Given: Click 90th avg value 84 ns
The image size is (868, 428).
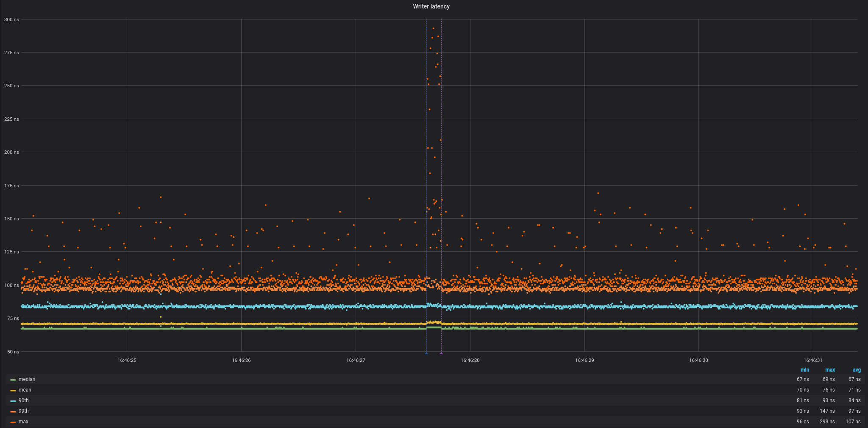Looking at the screenshot, I should 854,400.
